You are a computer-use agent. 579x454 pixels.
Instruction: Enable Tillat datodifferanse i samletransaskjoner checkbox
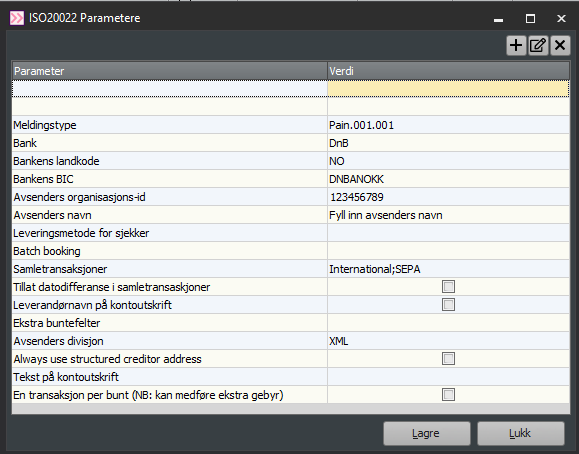pyautogui.click(x=448, y=287)
